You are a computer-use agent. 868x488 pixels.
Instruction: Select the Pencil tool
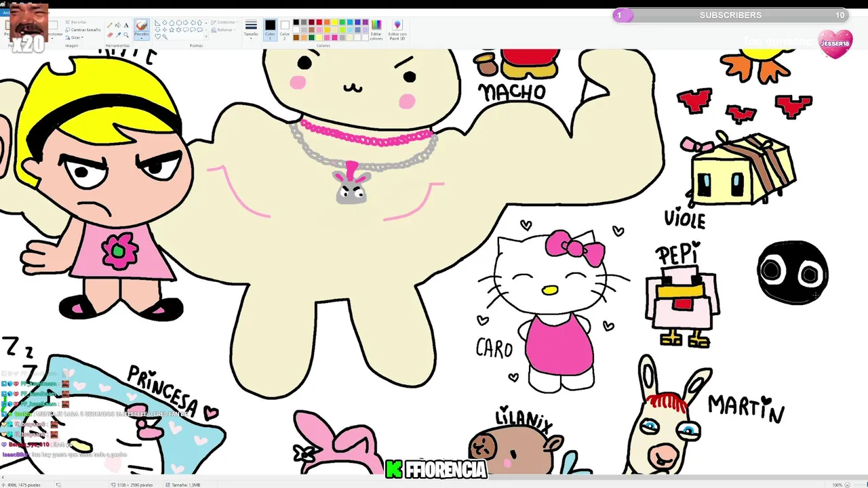point(110,25)
